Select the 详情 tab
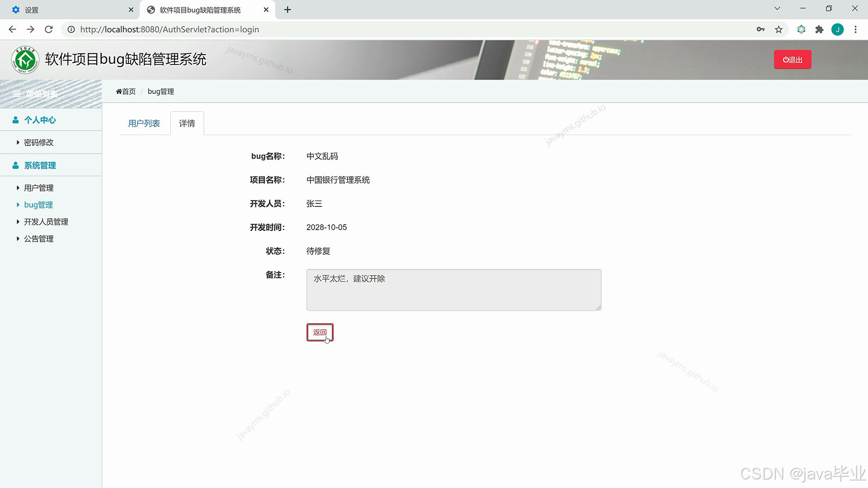The width and height of the screenshot is (868, 488). point(187,123)
